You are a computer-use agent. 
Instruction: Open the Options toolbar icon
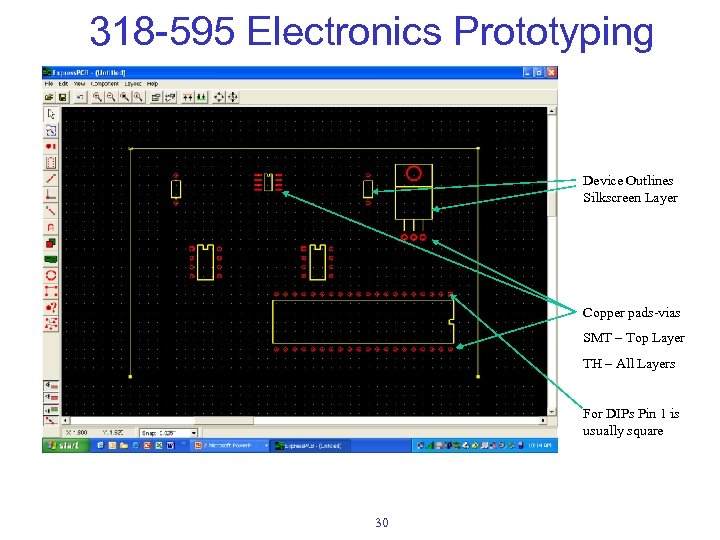[156, 97]
